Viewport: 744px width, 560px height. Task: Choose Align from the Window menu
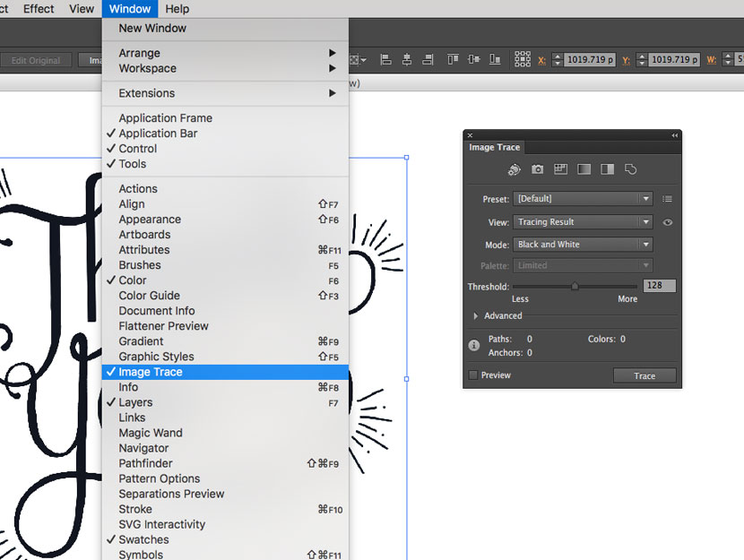[x=225, y=204]
